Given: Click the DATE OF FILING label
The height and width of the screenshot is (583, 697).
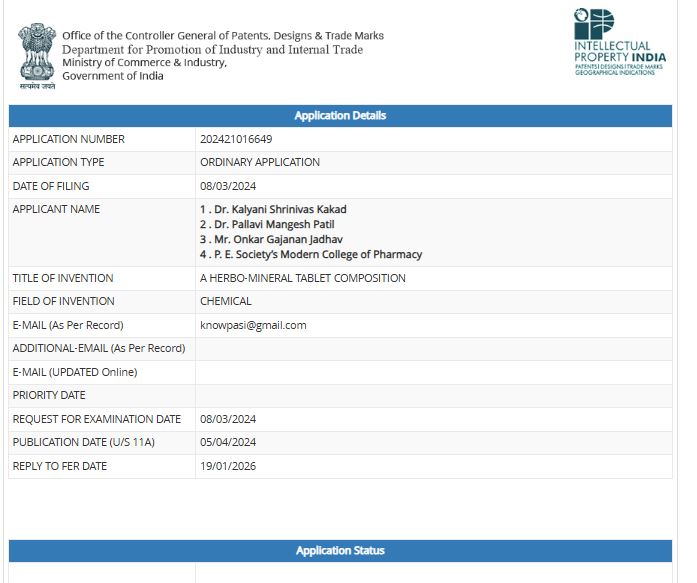Looking at the screenshot, I should click(51, 186).
